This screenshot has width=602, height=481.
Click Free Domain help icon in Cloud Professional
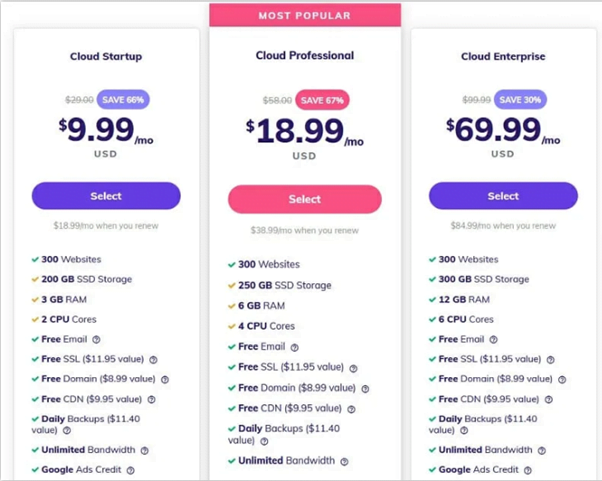click(365, 389)
